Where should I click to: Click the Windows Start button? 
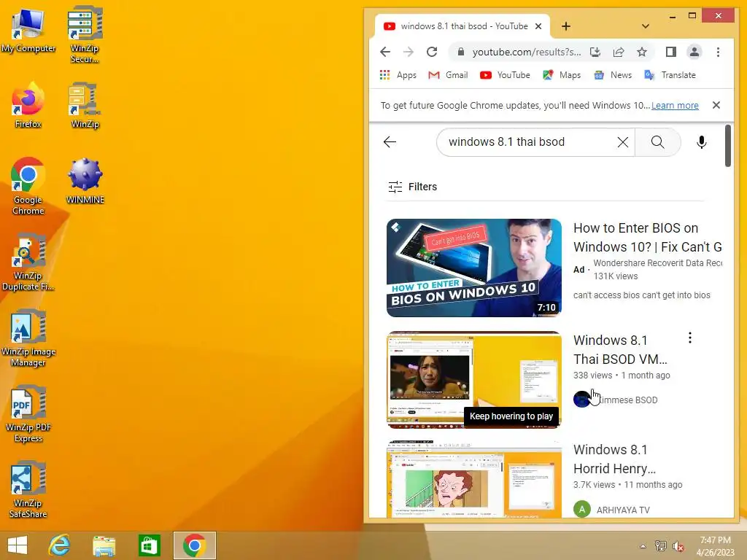[18, 545]
